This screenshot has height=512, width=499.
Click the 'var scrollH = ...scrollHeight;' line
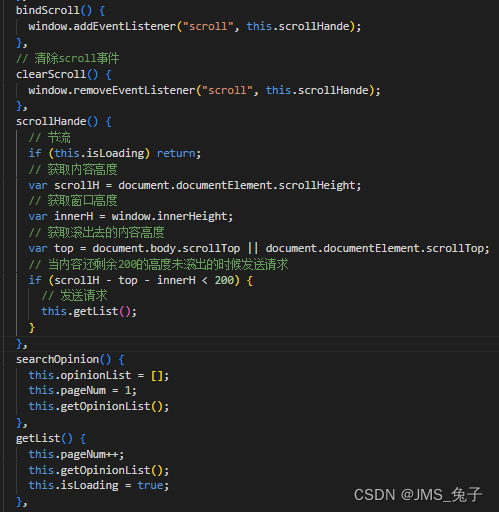(195, 185)
